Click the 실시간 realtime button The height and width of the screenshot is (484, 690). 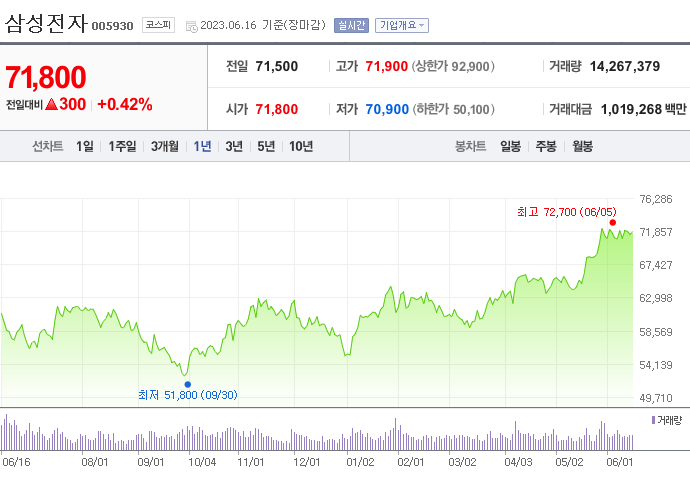coord(351,26)
